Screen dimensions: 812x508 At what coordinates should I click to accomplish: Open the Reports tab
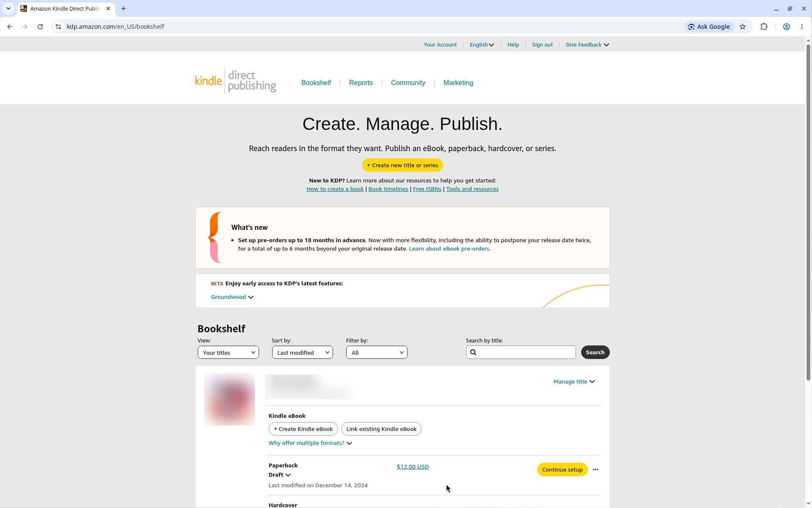361,83
